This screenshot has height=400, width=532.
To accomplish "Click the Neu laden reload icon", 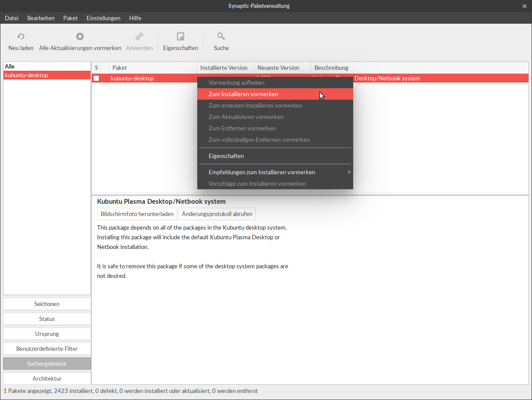I will 21,37.
